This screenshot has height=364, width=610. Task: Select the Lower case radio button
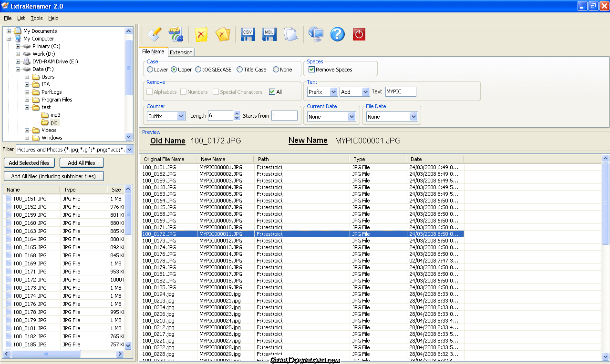coord(150,70)
